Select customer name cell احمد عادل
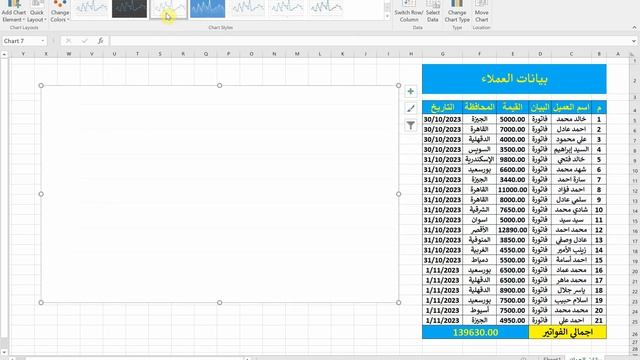 571,129
